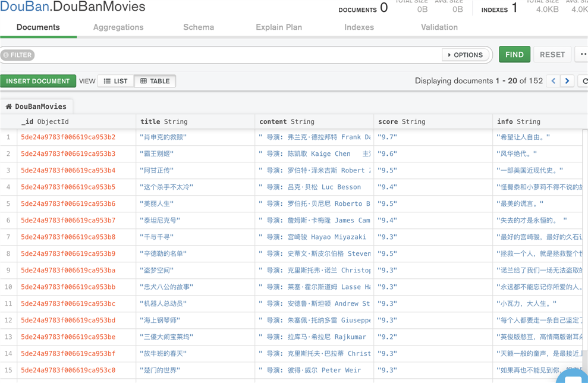This screenshot has height=383, width=588.
Task: Click the title cell "泰坦尼克号"
Action: (195, 220)
